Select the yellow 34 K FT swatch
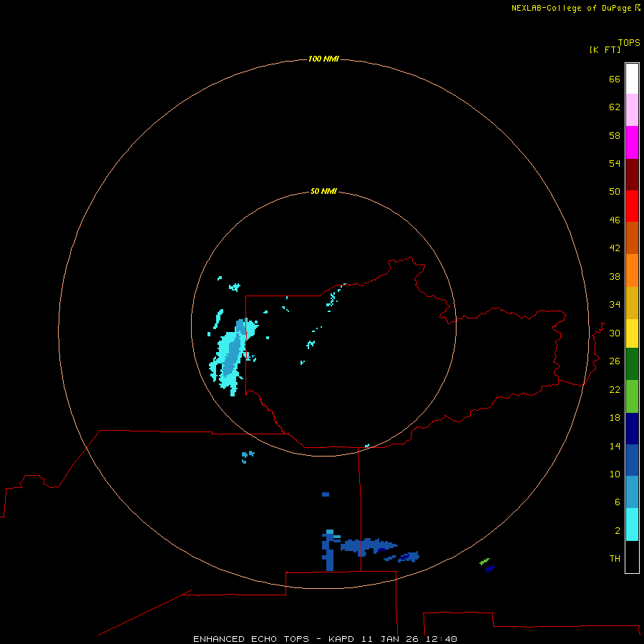The height and width of the screenshot is (644, 644). pos(632,333)
